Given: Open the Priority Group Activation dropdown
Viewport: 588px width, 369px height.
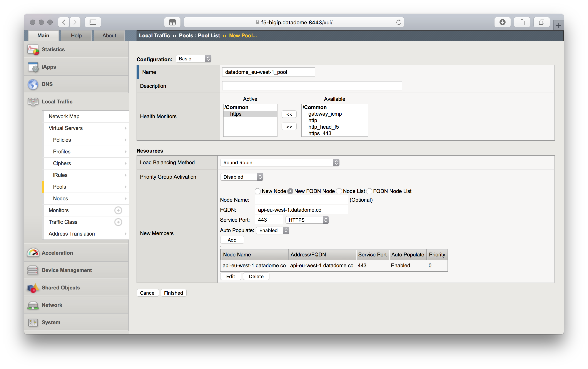Looking at the screenshot, I should coord(242,177).
